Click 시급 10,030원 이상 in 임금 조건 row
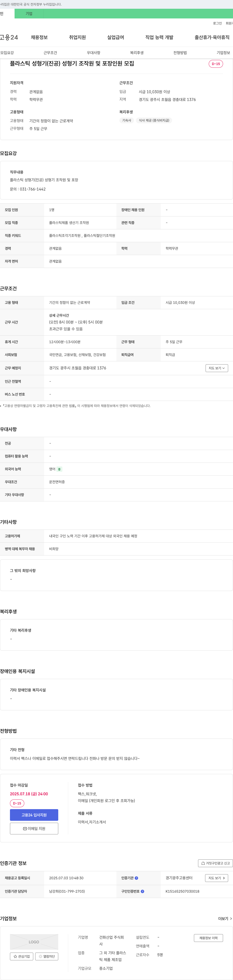Image resolution: width=233 pixels, height=980 pixels. pos(180,303)
